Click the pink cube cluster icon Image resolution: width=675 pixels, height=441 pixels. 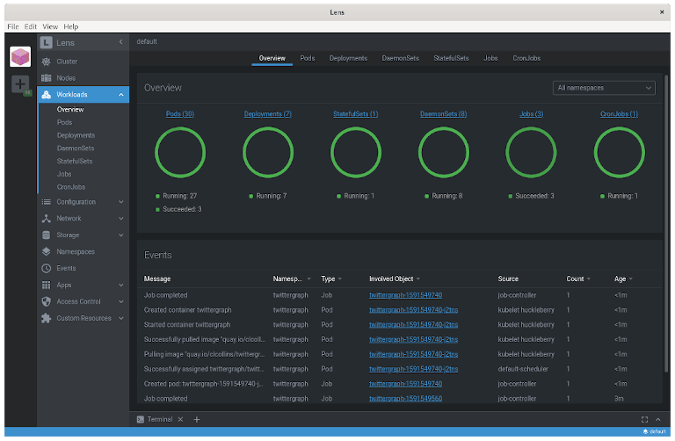click(x=21, y=57)
